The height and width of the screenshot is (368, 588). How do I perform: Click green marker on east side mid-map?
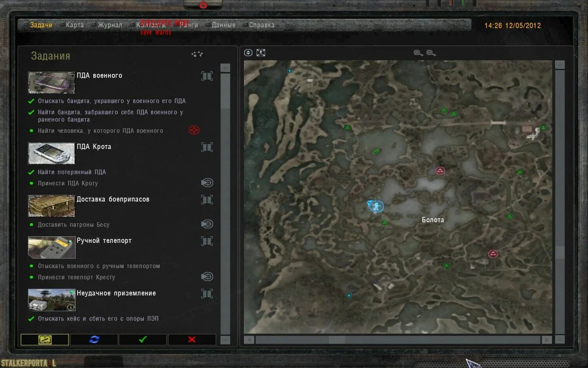coord(520,172)
